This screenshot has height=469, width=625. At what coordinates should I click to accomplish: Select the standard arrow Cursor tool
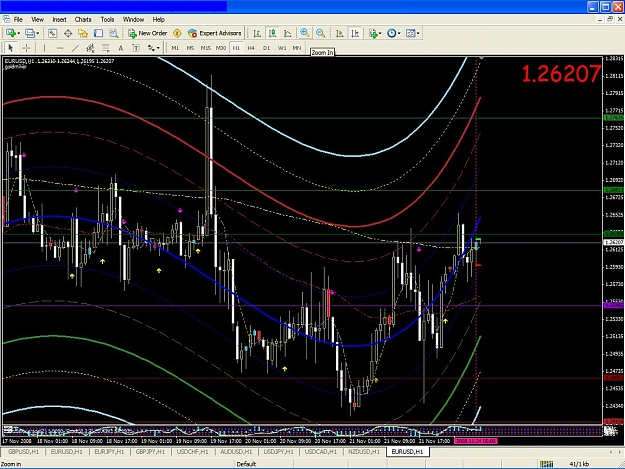(11, 48)
